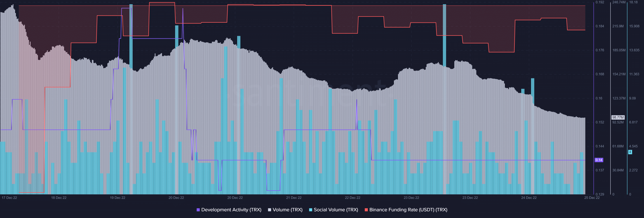644x218 pixels.
Task: Click the 246.74M volume axis label
Action: pyautogui.click(x=619, y=2)
